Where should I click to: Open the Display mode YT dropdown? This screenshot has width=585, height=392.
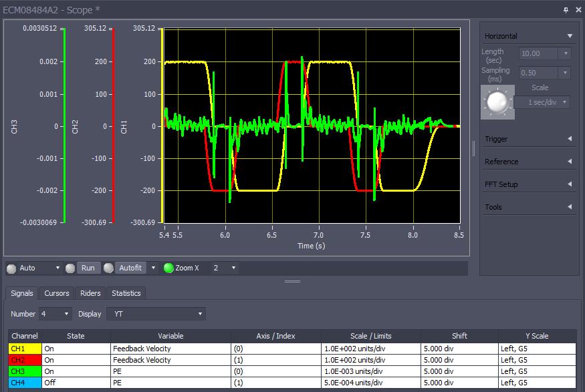[156, 314]
